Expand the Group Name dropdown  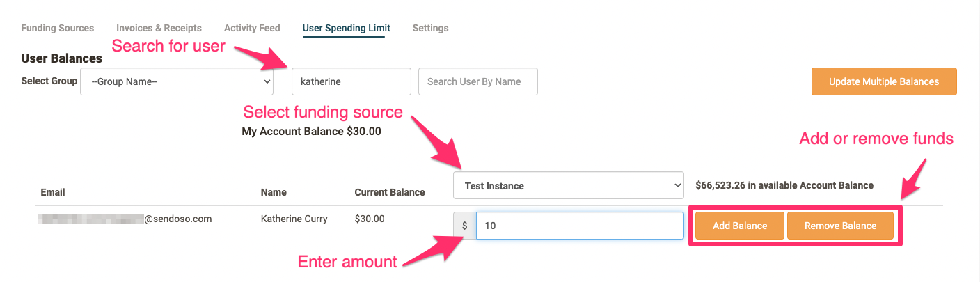(x=177, y=81)
